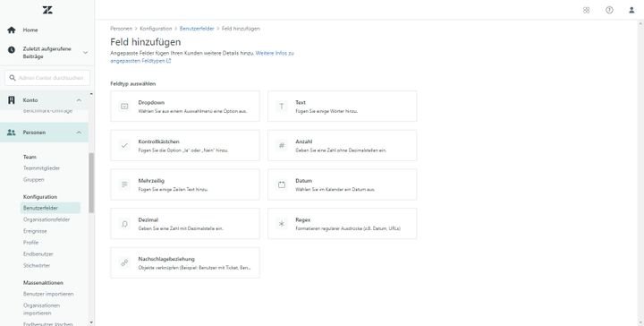This screenshot has width=644, height=326.
Task: Open Weitere Infos zu angepassten Feldtypen link
Action: point(202,56)
